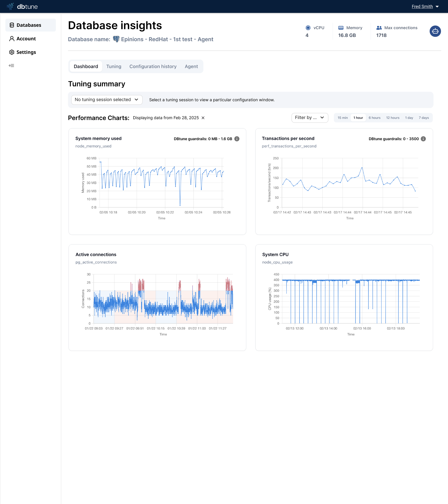Click the PostgreSQL elephant database icon
Screen dimensions: 448x504
coord(116,39)
